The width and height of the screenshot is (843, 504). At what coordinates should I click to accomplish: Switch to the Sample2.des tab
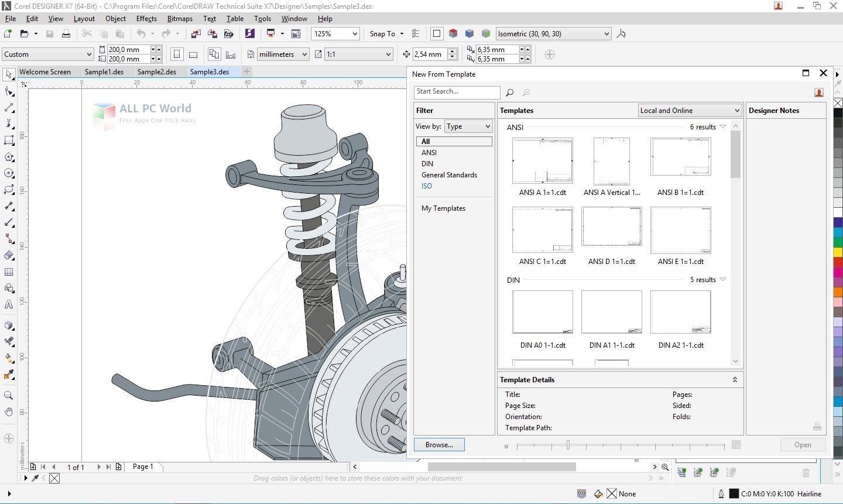tap(157, 72)
